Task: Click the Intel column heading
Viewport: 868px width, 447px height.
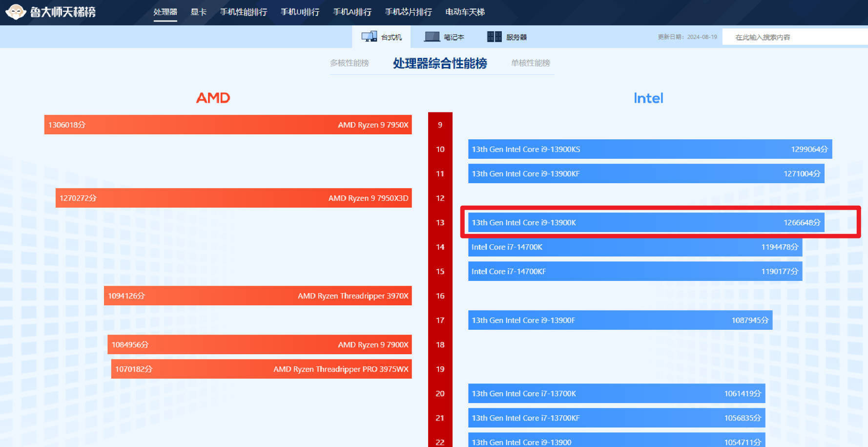Action: tap(648, 98)
